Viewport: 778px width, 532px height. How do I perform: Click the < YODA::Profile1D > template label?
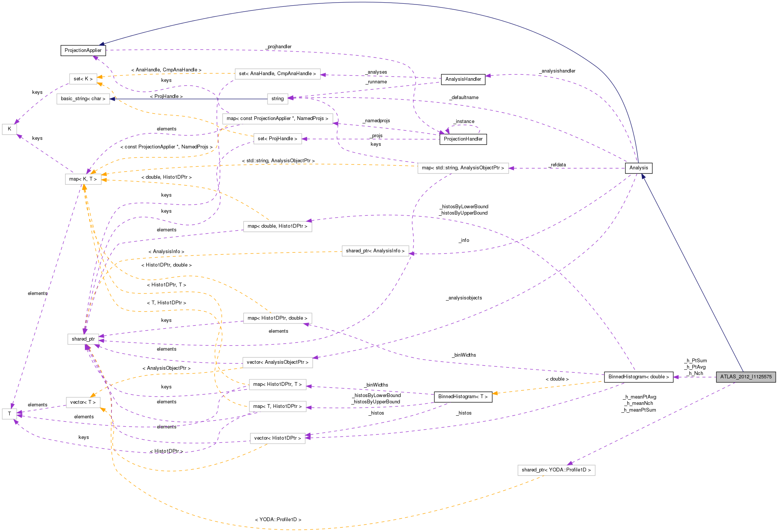pos(278,520)
